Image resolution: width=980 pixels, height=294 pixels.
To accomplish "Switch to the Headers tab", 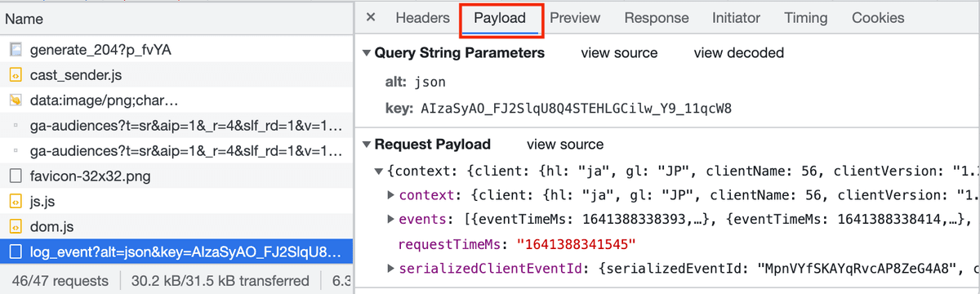I will point(422,18).
